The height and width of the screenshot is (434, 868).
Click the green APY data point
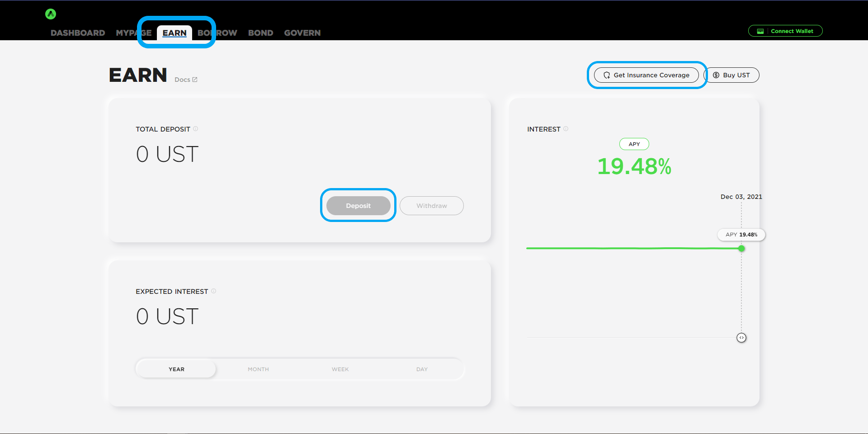[741, 248]
